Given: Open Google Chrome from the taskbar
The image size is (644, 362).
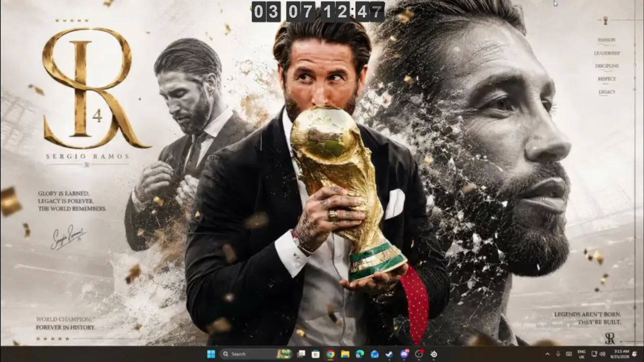Looking at the screenshot, I should tap(330, 354).
